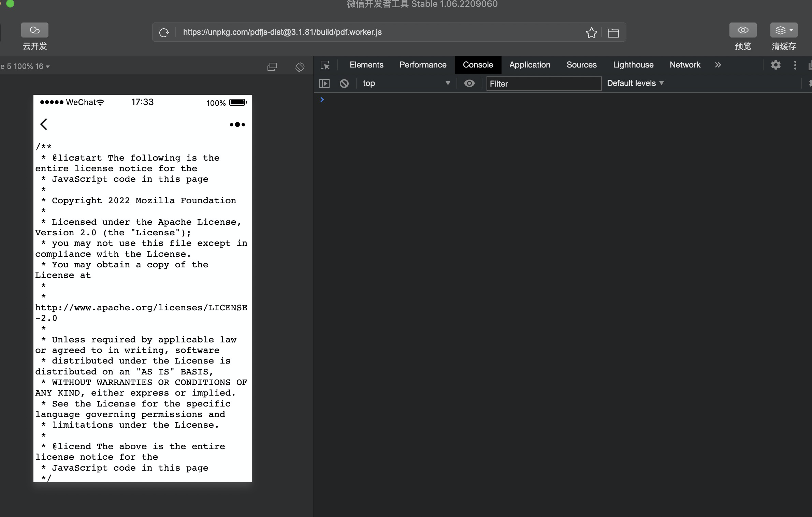The height and width of the screenshot is (517, 812).
Task: Switch to the Network tab
Action: [685, 65]
